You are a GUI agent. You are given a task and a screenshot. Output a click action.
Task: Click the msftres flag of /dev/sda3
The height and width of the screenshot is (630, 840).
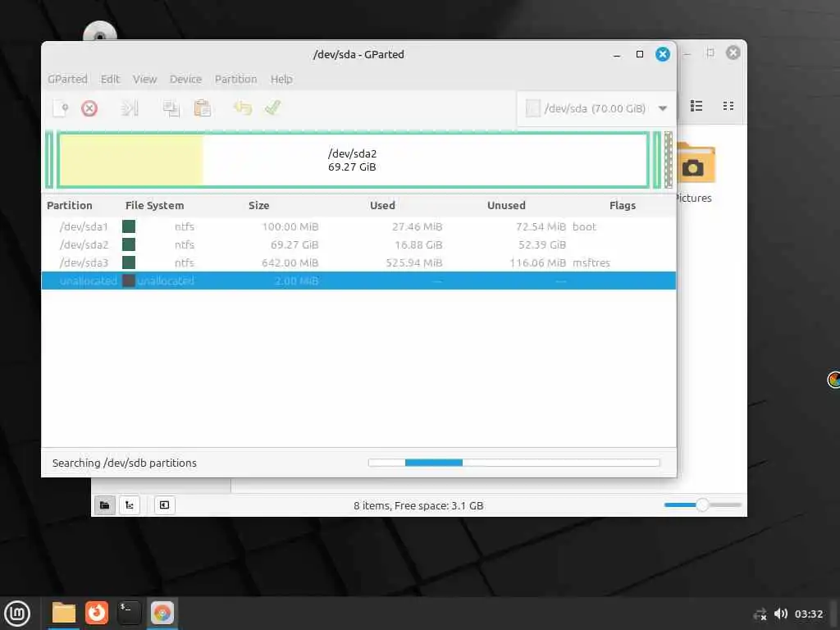(591, 262)
